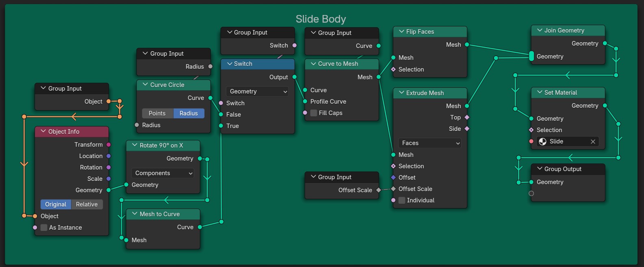Collapse the Extrude Mesh node
Image resolution: width=644 pixels, height=267 pixels.
click(401, 93)
